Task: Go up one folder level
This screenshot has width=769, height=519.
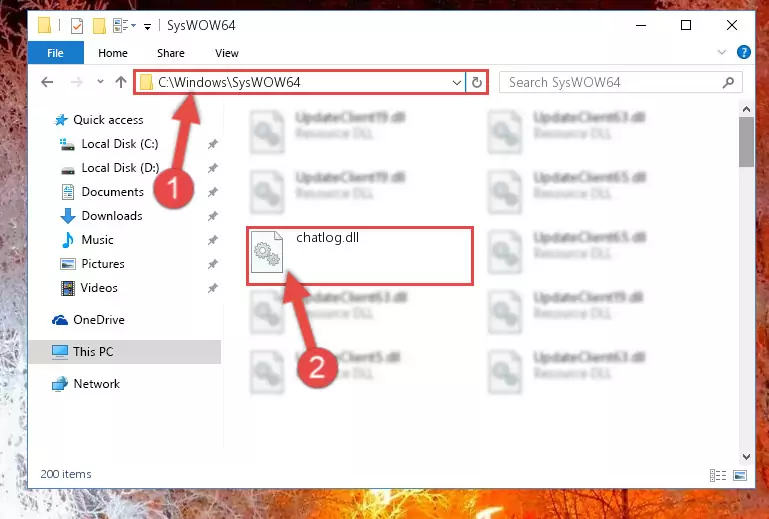Action: (121, 82)
